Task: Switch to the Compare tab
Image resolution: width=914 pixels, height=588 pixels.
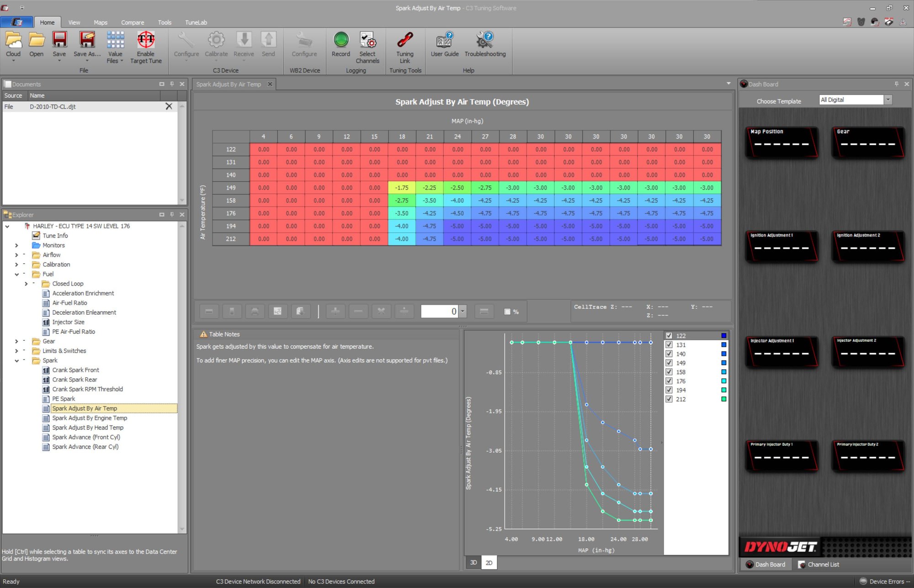Action: [132, 22]
